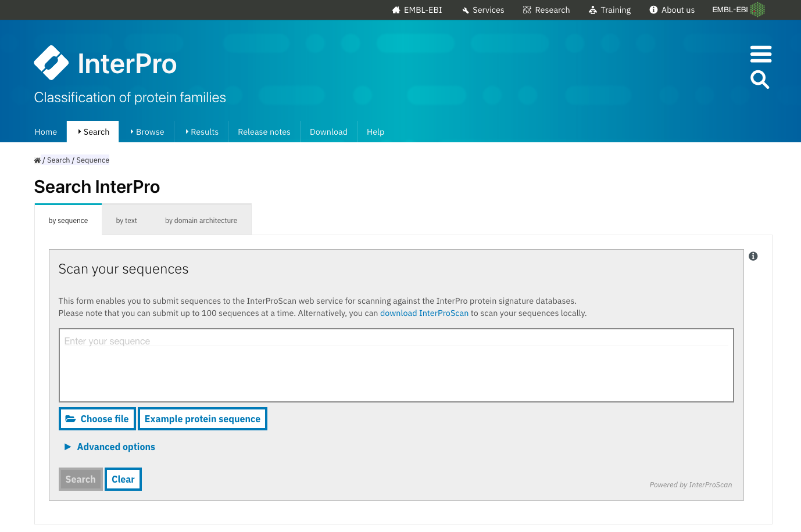The image size is (801, 532).
Task: Click the Clear button
Action: (x=123, y=479)
